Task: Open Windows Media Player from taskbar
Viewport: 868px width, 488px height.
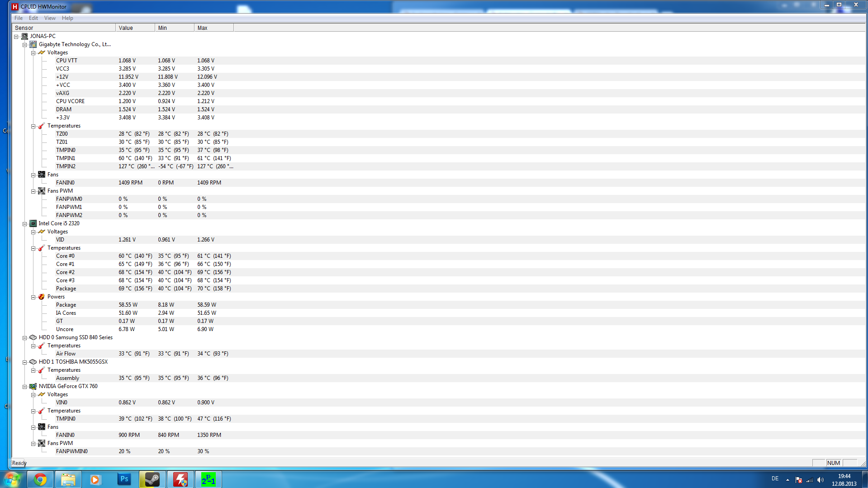Action: pyautogui.click(x=95, y=479)
